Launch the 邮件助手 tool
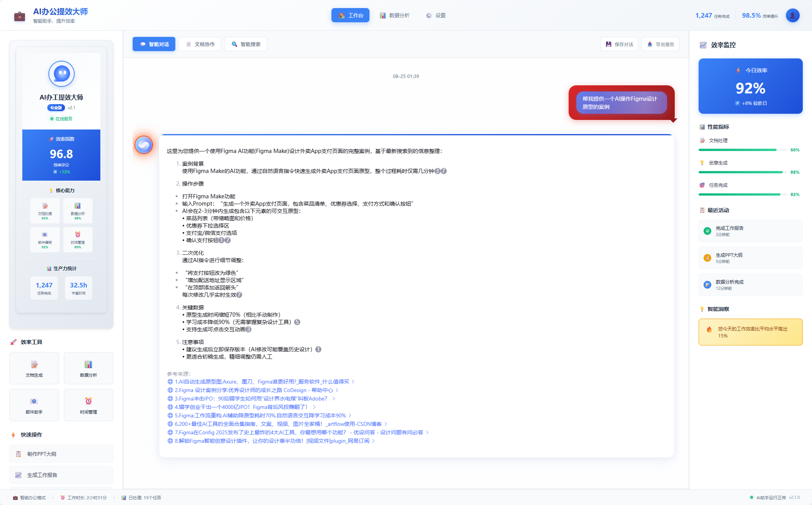Screen dimensions: 812x505 [x=34, y=405]
